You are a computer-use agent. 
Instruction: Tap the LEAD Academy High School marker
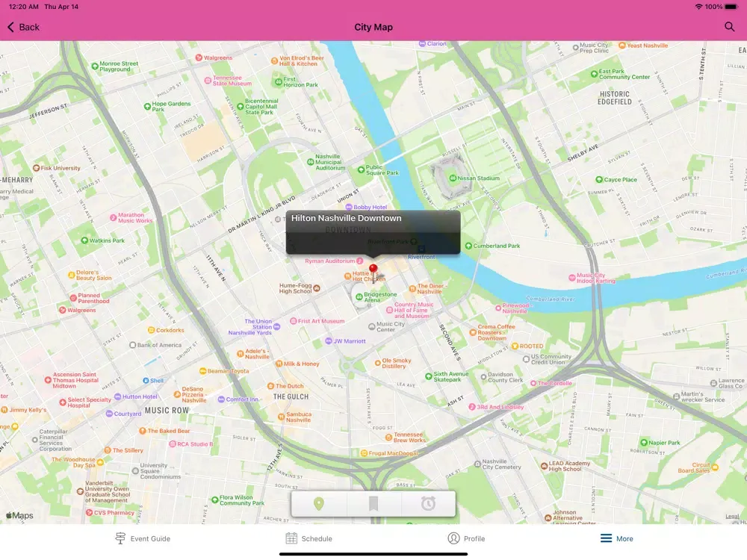point(544,466)
